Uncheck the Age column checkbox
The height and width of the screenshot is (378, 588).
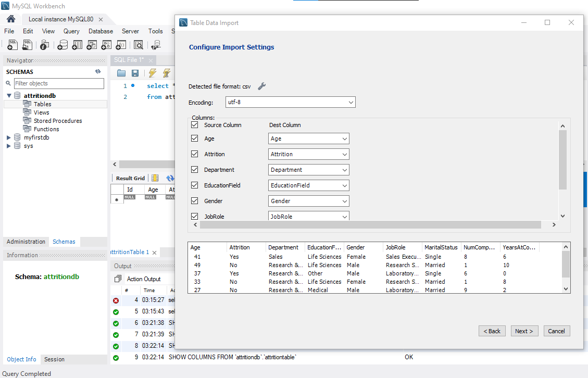(195, 138)
